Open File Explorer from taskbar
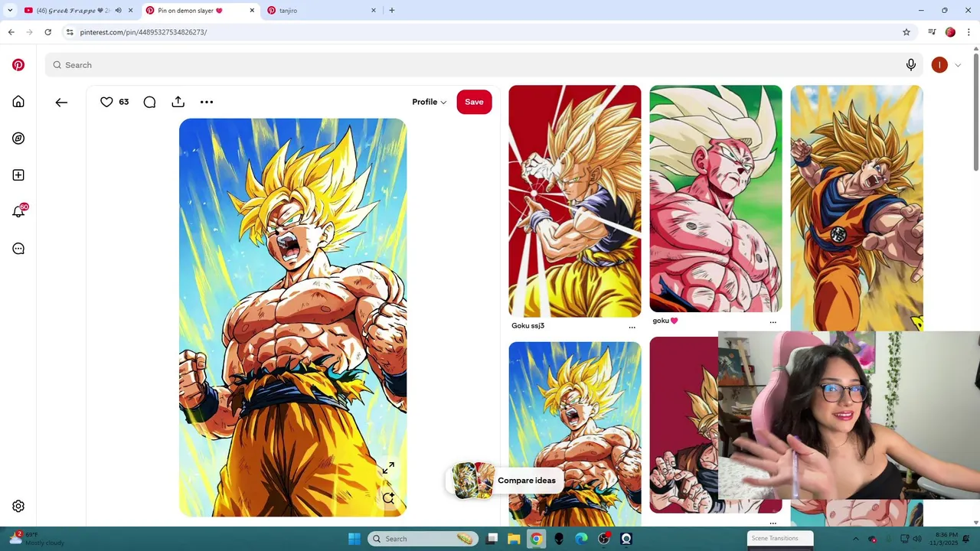 [x=514, y=539]
